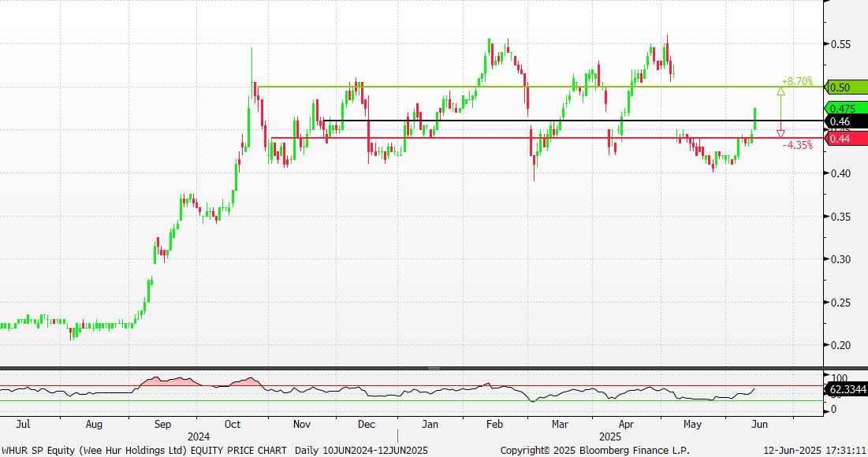
Task: Click the WHUR SP Equity chart title text
Action: point(144,451)
